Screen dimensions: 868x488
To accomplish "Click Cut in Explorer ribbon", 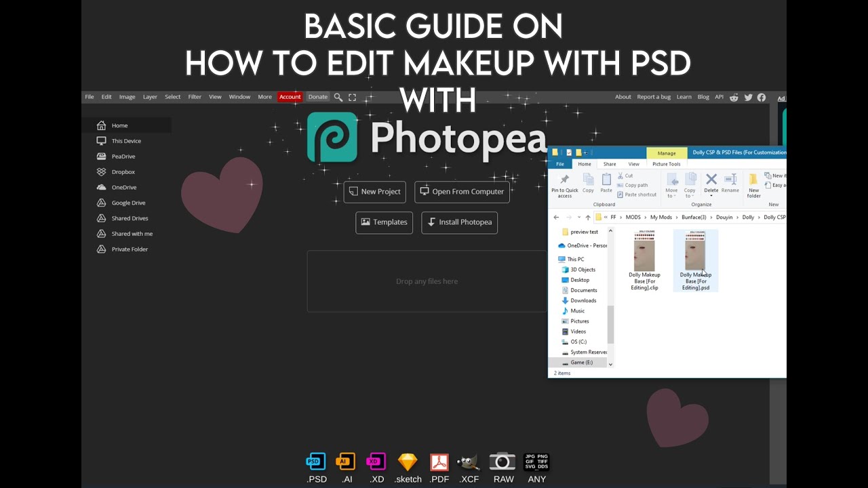I will click(625, 176).
